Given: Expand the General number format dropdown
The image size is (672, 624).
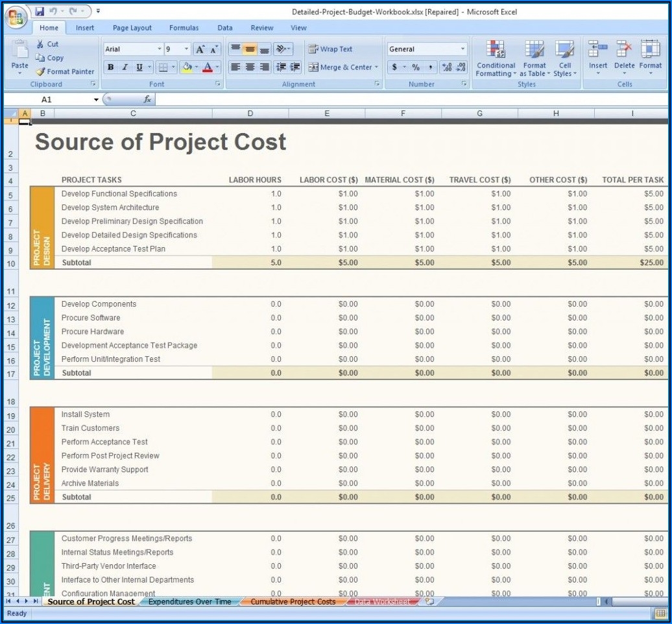Looking at the screenshot, I should [462, 49].
